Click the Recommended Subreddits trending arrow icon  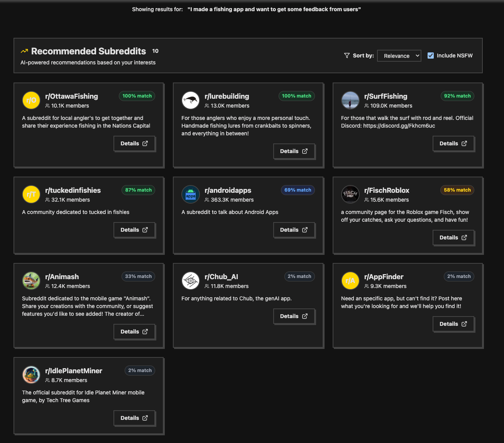click(x=24, y=51)
